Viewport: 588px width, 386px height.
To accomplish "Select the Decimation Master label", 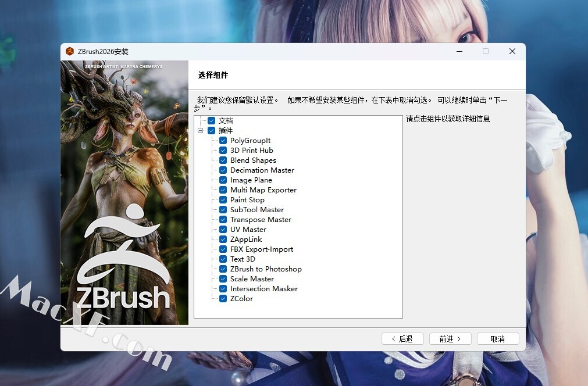I will pyautogui.click(x=262, y=170).
